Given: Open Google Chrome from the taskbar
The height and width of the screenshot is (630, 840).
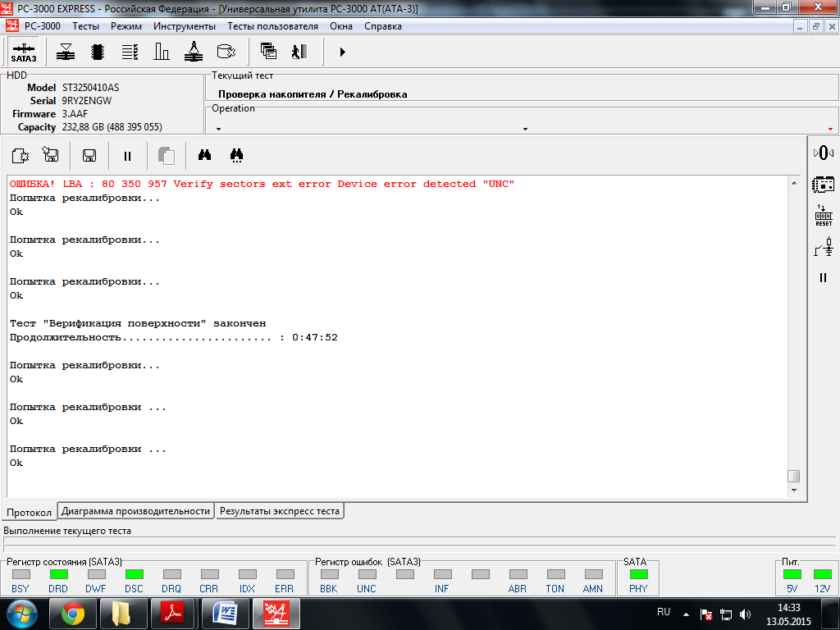Looking at the screenshot, I should [x=73, y=614].
